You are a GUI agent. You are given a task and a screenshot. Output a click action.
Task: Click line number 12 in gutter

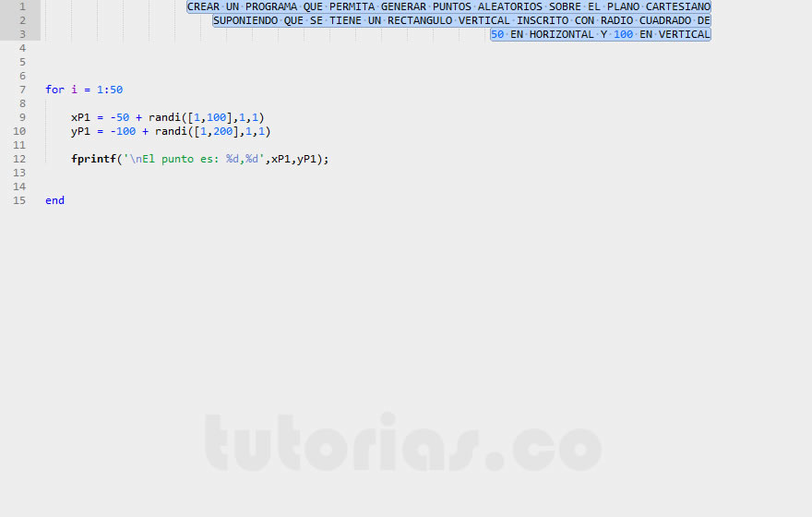(x=19, y=159)
